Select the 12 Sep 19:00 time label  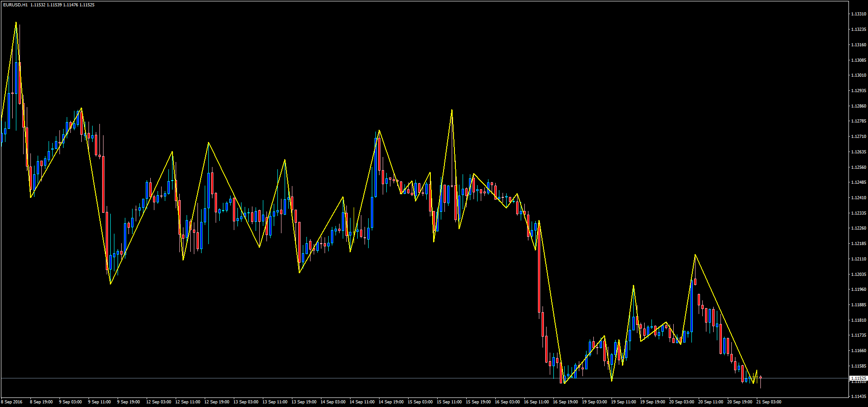click(x=217, y=402)
